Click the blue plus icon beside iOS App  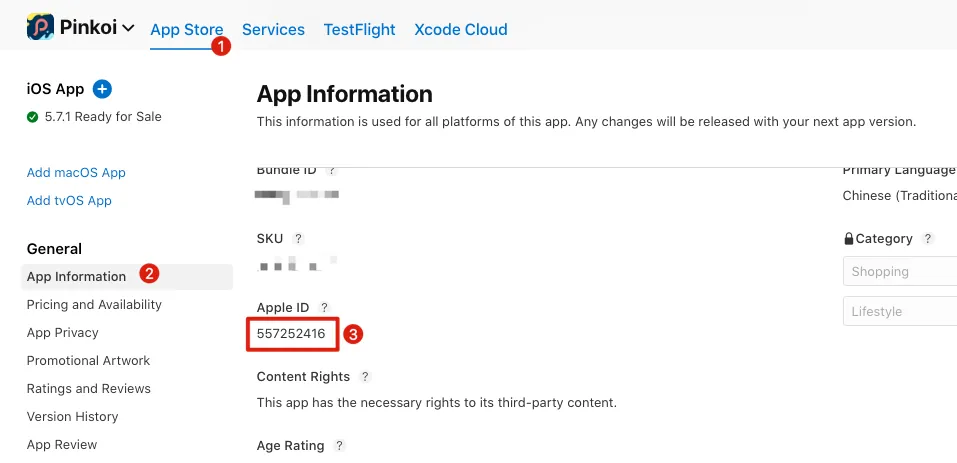[102, 89]
